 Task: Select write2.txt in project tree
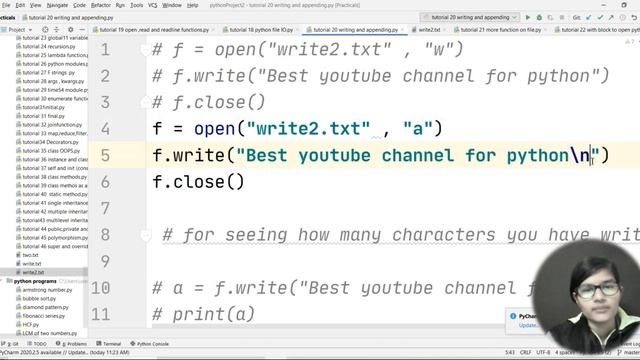click(x=33, y=272)
